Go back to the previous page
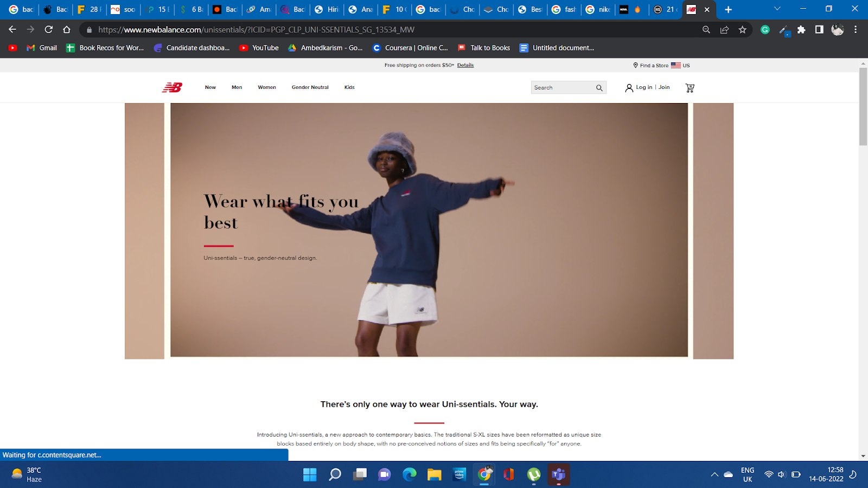Image resolution: width=868 pixels, height=488 pixels. click(12, 30)
